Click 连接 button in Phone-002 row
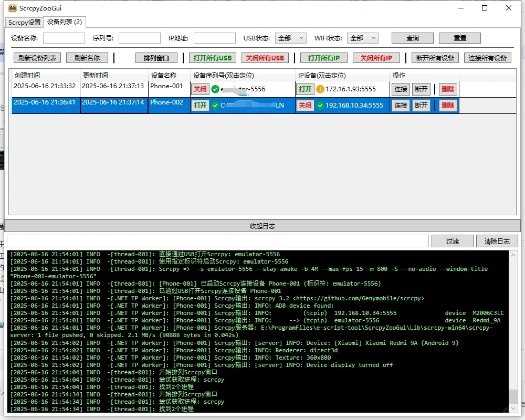Screen dimensions: 525x420 pyautogui.click(x=401, y=105)
